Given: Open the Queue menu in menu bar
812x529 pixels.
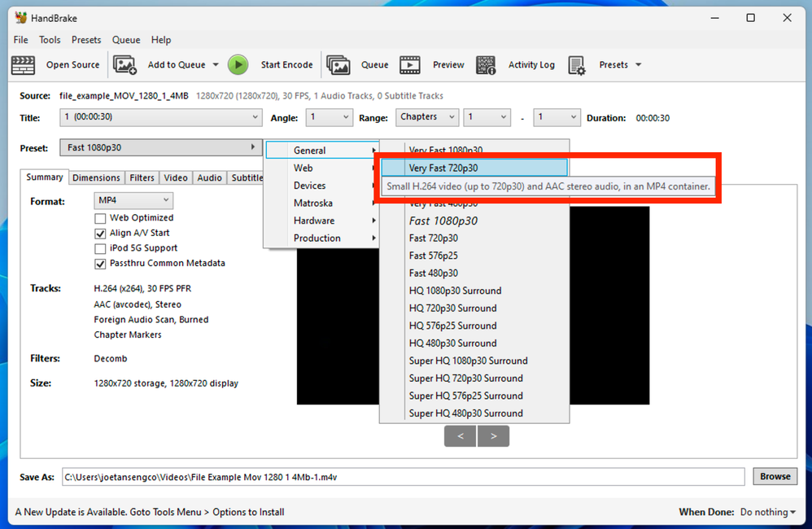Looking at the screenshot, I should [126, 40].
